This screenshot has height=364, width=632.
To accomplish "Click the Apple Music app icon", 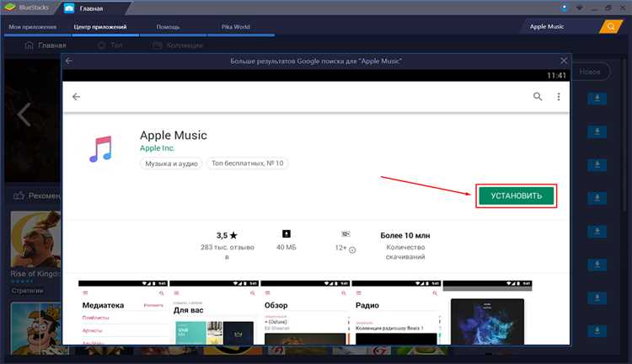I will coord(101,149).
